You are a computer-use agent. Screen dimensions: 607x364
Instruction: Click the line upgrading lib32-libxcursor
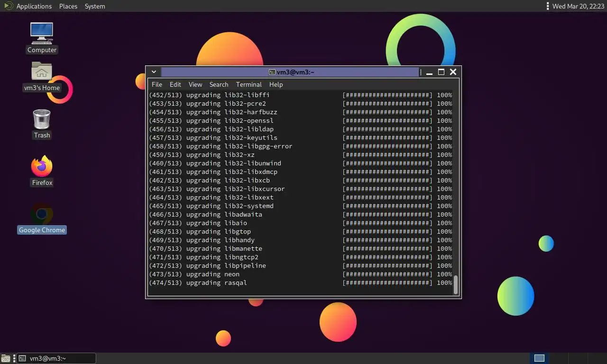(300, 189)
